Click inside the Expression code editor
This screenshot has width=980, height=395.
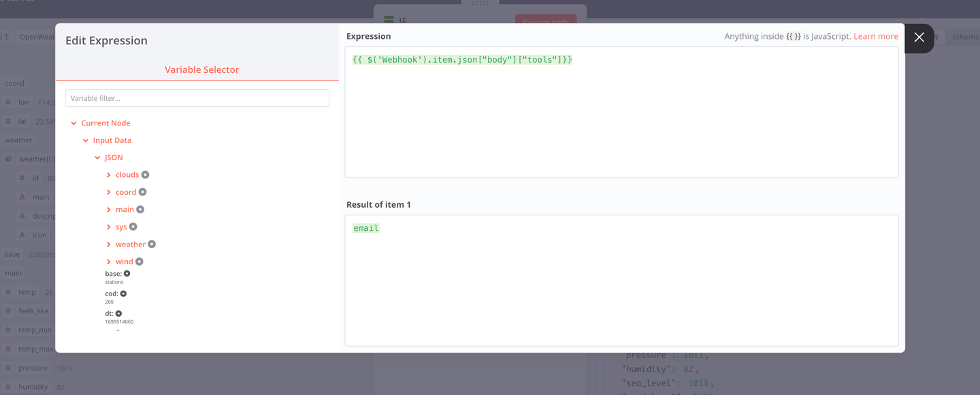coord(621,112)
